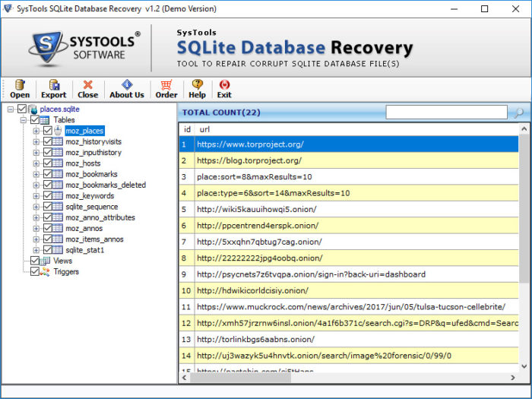Select the Views tree label
This screenshot has height=399, width=532.
63,261
